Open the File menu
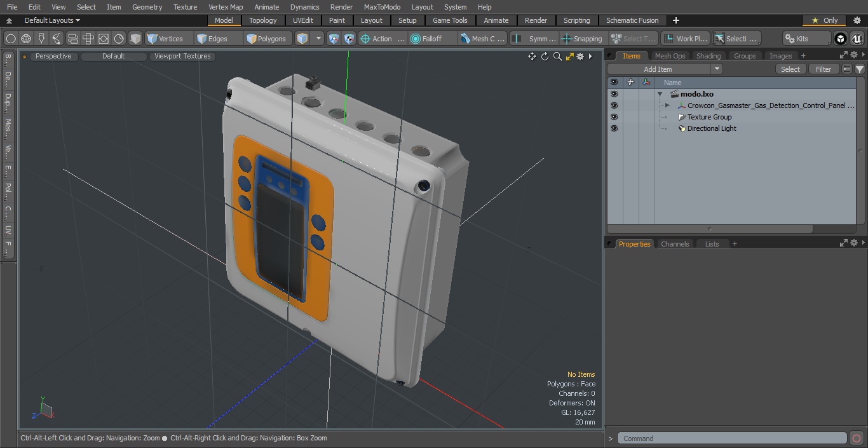This screenshot has height=448, width=868. (12, 7)
